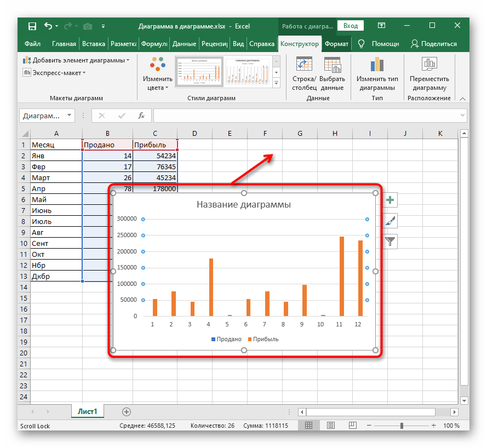Click the insert function fx icon
This screenshot has width=487, height=448.
(141, 116)
